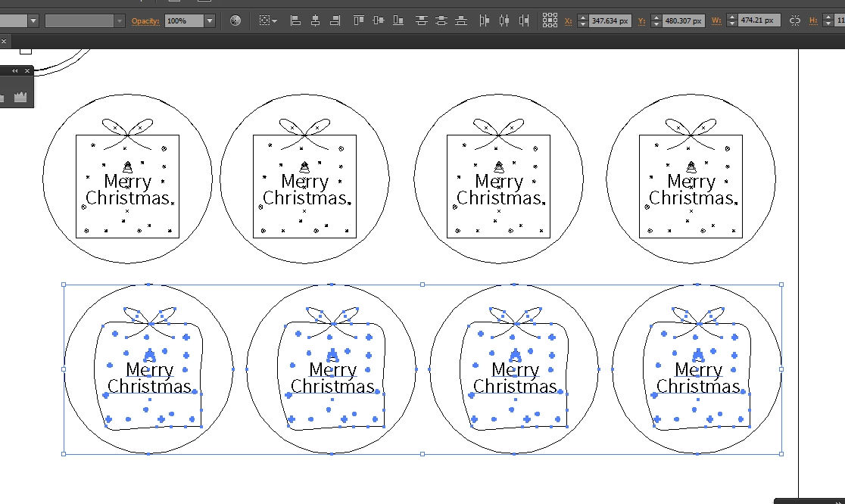Apply Horizontal Align Right
This screenshot has height=504, width=845.
pyautogui.click(x=335, y=21)
